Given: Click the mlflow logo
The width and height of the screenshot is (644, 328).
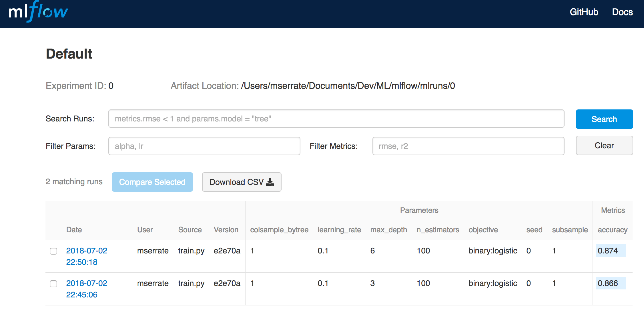Looking at the screenshot, I should tap(38, 12).
